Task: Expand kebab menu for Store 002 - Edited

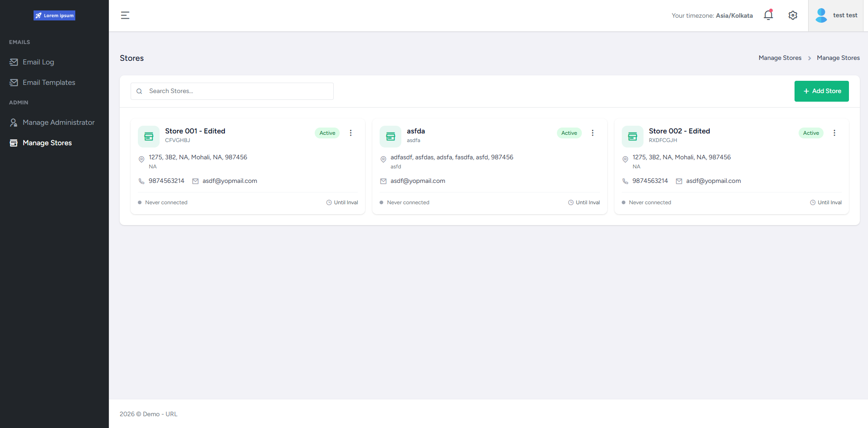Action: tap(834, 133)
